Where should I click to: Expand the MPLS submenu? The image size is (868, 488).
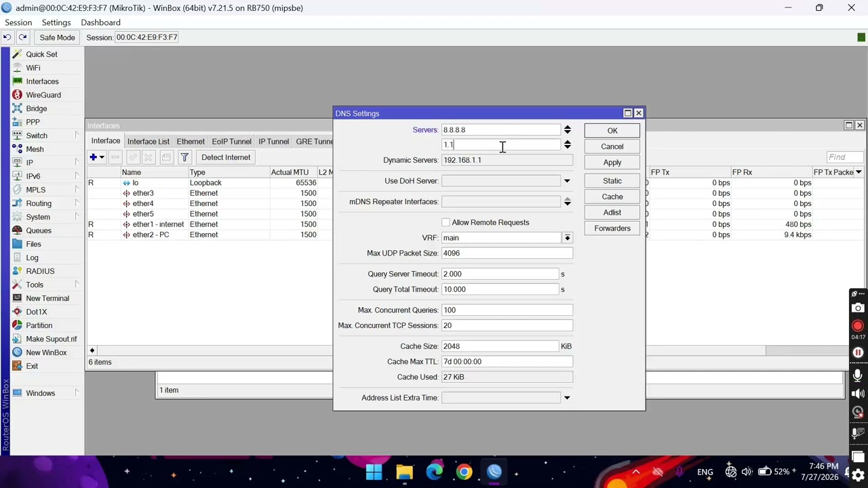(77, 190)
